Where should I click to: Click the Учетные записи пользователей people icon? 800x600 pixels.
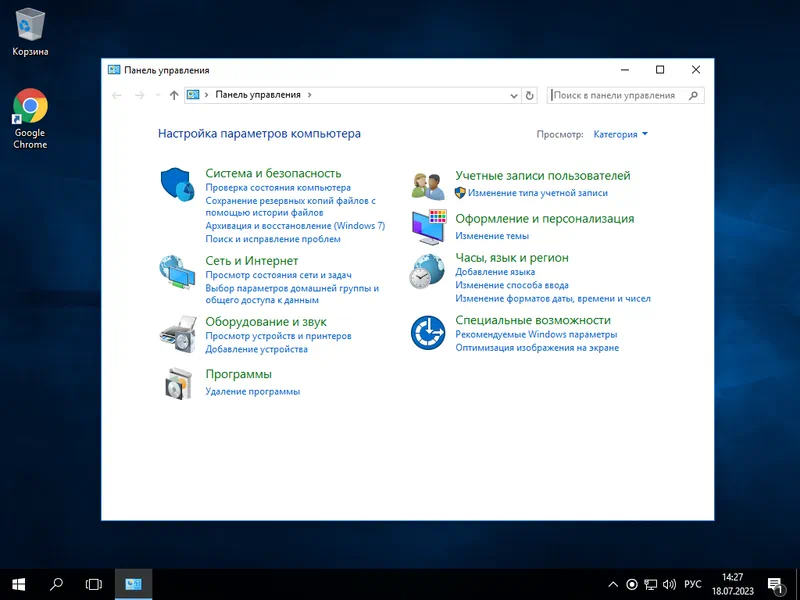428,187
